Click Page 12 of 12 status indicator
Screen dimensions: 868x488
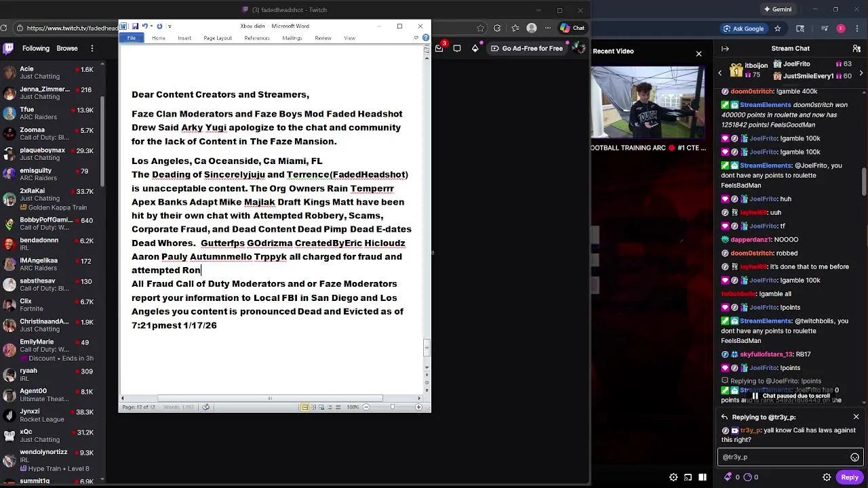click(138, 407)
